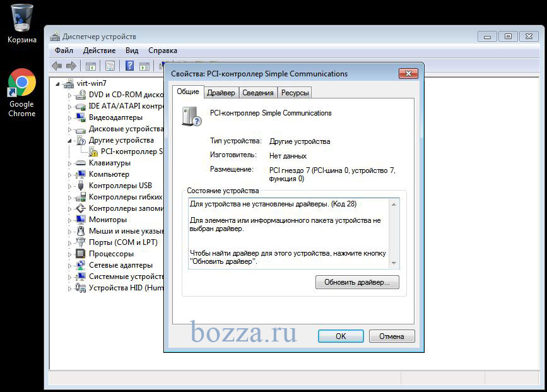Expand the Сетевые адаптеры node
This screenshot has width=547, height=392.
click(x=70, y=265)
